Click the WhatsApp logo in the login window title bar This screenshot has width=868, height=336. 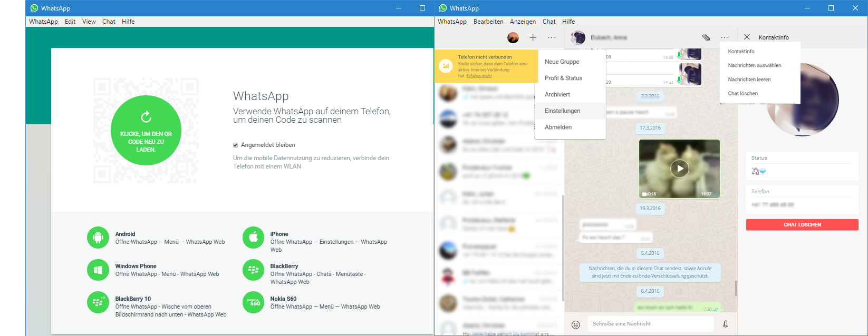34,8
